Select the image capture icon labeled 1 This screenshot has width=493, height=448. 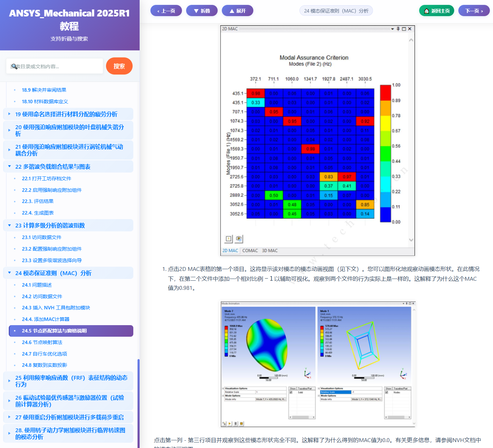pyautogui.click(x=228, y=239)
